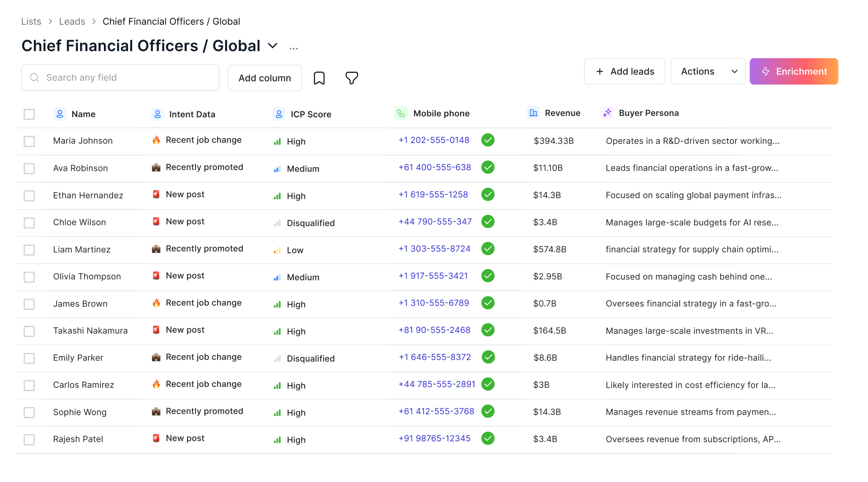Click 'Likely interested in cost efficiency' persona cell
The image size is (868, 482).
pos(690,385)
